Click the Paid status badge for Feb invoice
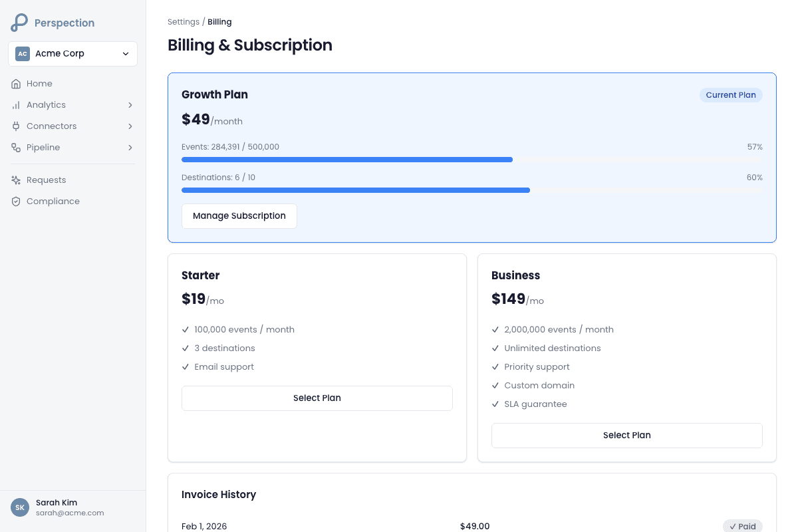The image size is (798, 532). coord(742,526)
